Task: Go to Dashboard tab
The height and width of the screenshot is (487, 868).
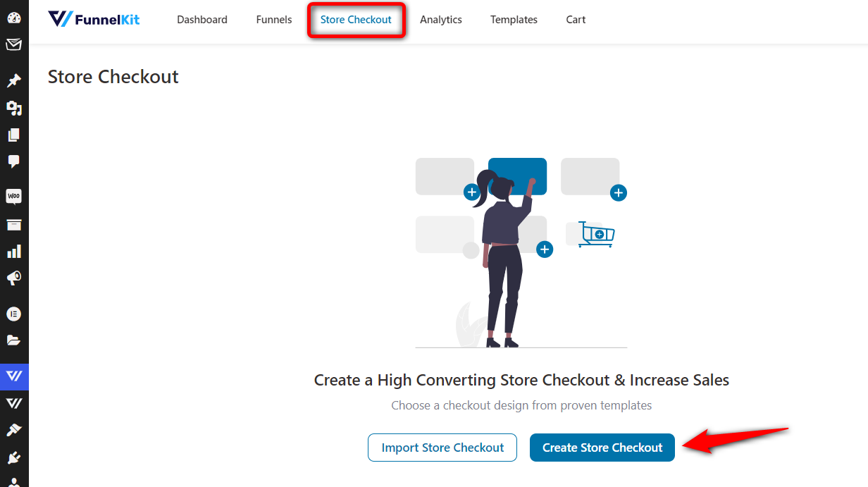Action: [x=202, y=20]
